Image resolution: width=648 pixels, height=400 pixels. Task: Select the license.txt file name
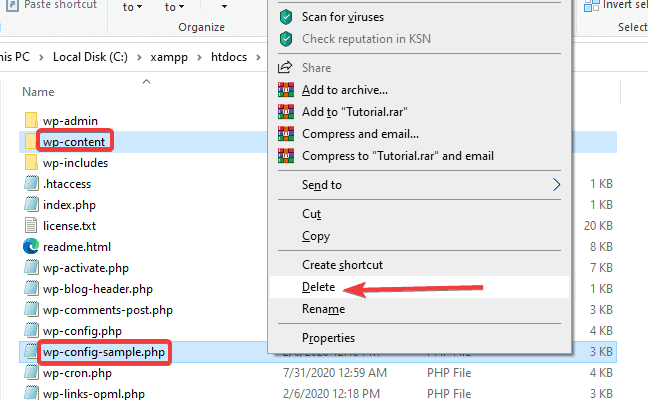69,226
